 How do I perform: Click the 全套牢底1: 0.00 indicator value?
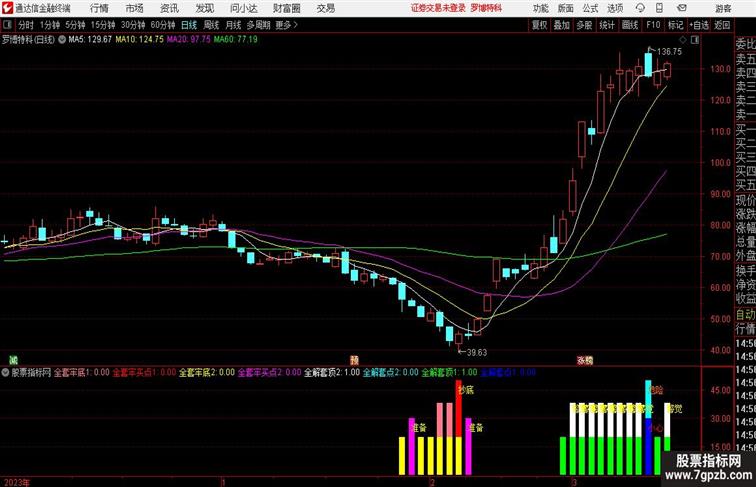81,372
